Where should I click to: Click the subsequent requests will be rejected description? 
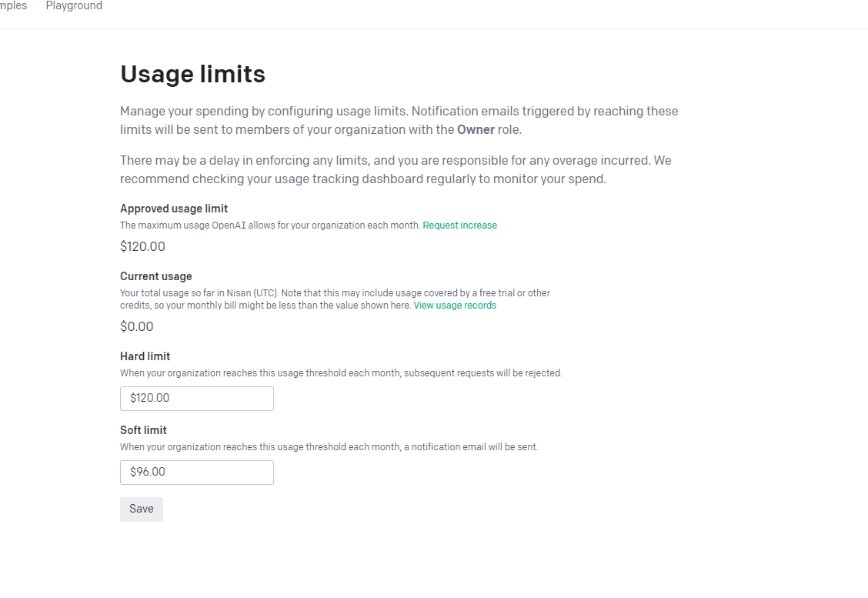[341, 373]
